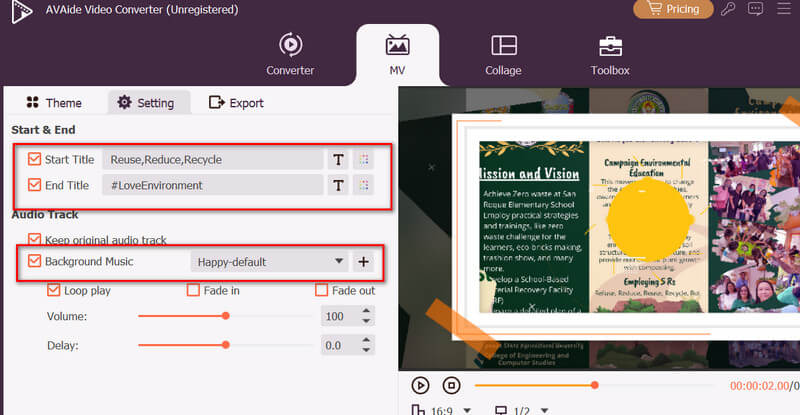Switch to the Export tab
The image size is (800, 415).
coord(236,103)
